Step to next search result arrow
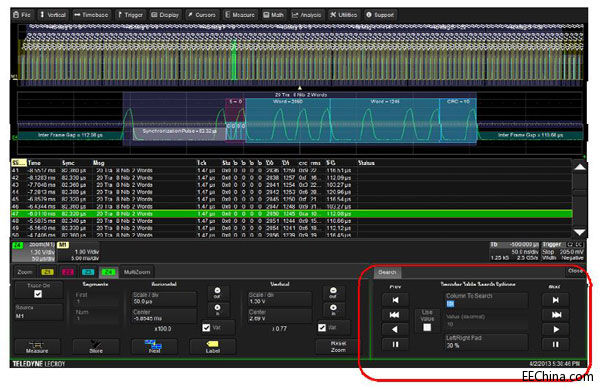Image resolution: width=600 pixels, height=390 pixels. coord(556,330)
